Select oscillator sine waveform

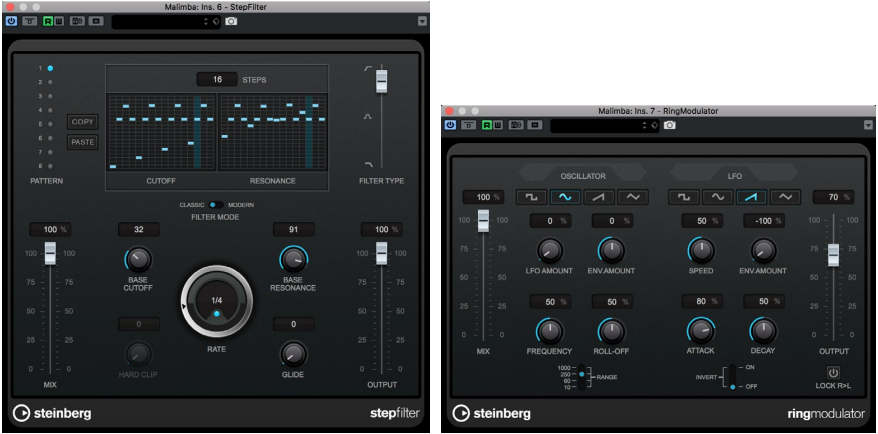point(565,197)
